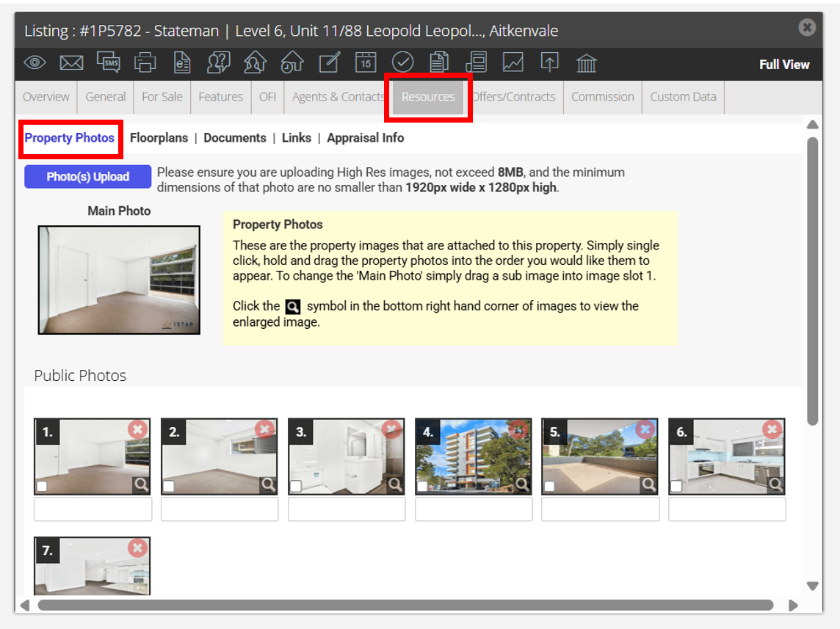The image size is (840, 629).
Task: Click the scroll down arrow
Action: [x=812, y=586]
